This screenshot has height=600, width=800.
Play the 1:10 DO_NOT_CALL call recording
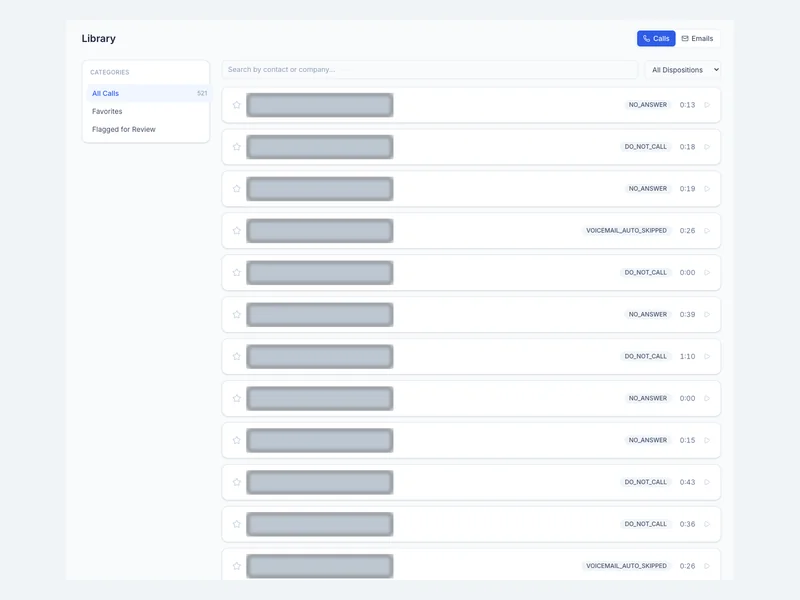tap(707, 356)
